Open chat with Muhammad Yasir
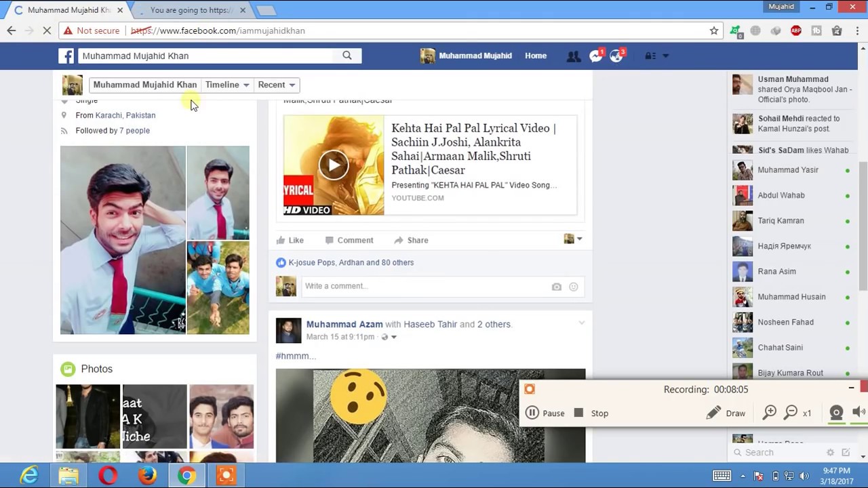The image size is (868, 488). coord(791,170)
